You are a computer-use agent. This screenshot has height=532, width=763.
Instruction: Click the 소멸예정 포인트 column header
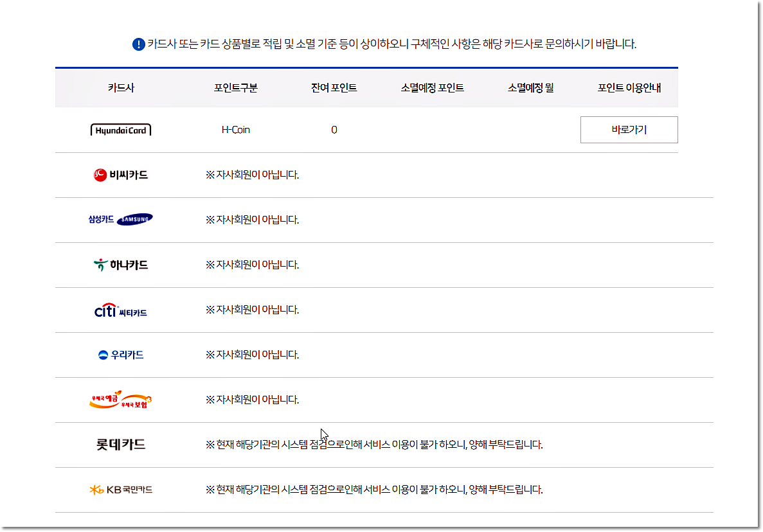432,87
